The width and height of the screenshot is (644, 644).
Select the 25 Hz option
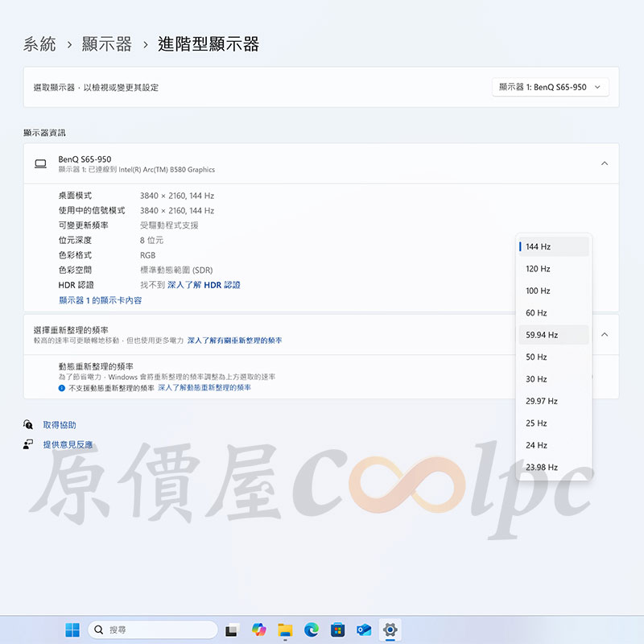pyautogui.click(x=554, y=423)
